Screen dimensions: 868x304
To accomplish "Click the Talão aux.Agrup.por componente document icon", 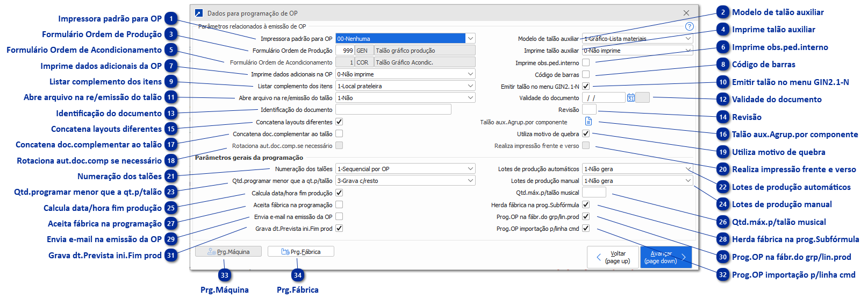I will 588,121.
